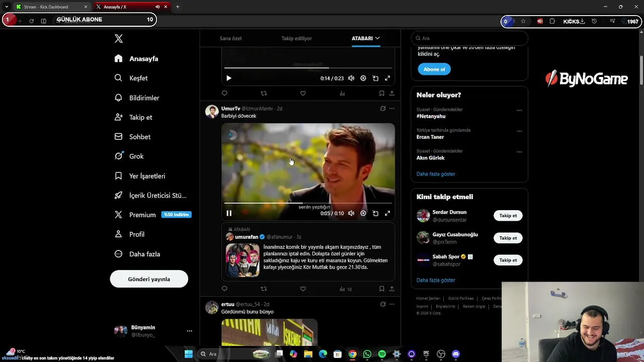Make the top video fullscreen

click(387, 78)
